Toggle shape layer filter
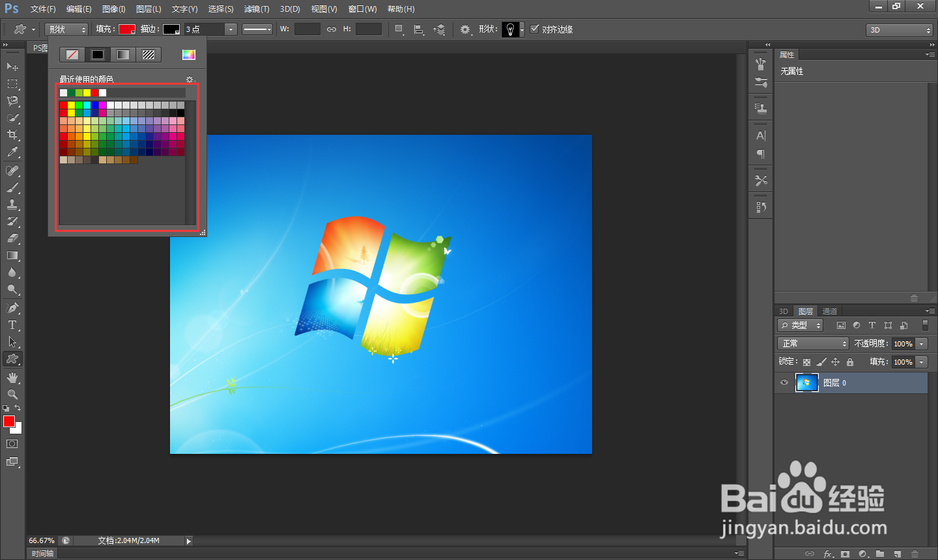The height and width of the screenshot is (560, 938). pos(888,325)
